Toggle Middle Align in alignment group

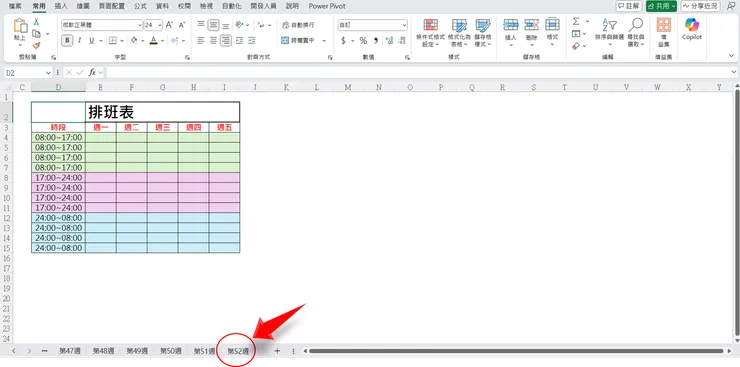213,25
